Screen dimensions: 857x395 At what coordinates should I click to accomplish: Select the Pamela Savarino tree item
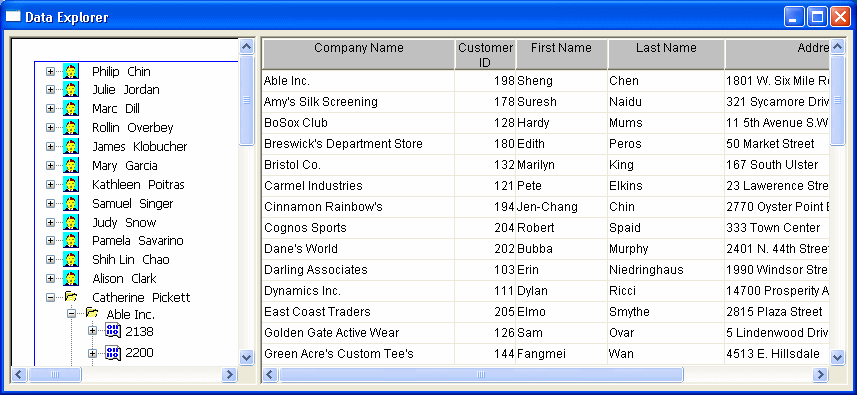pyautogui.click(x=137, y=241)
